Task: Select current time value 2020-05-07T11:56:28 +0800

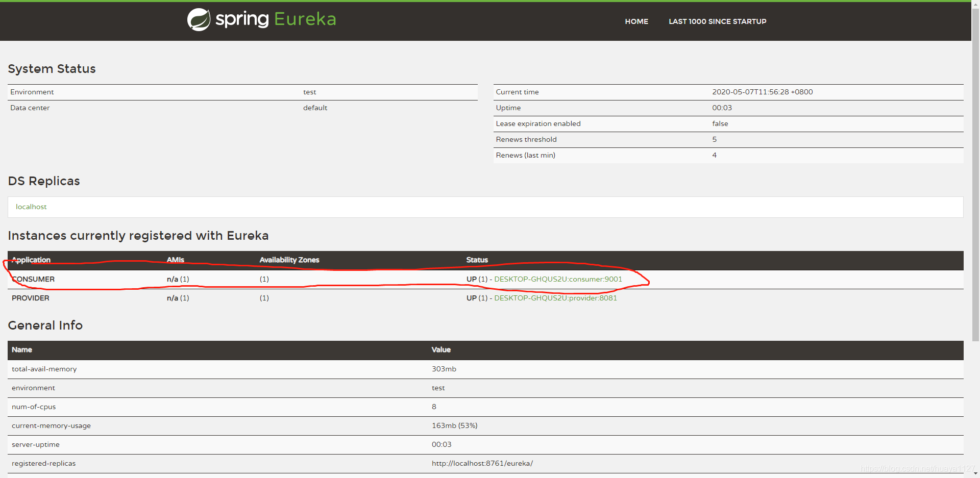Action: coord(763,92)
